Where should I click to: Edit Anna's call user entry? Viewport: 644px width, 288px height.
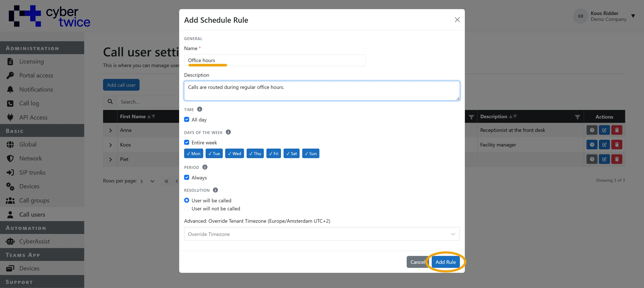tap(604, 130)
